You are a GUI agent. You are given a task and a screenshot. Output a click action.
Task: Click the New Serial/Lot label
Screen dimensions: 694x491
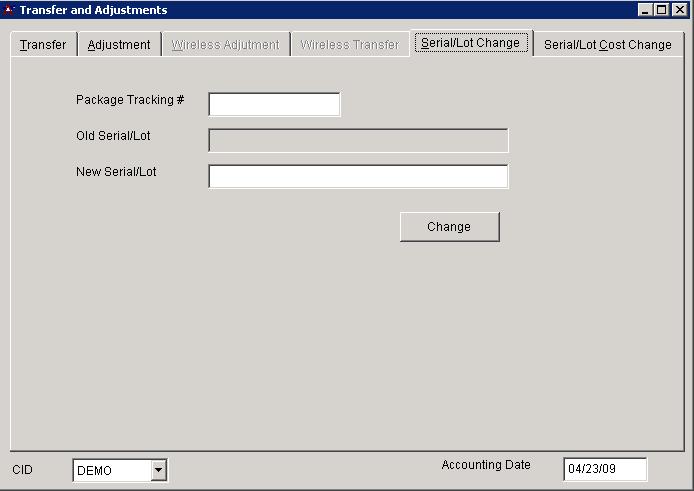point(116,172)
